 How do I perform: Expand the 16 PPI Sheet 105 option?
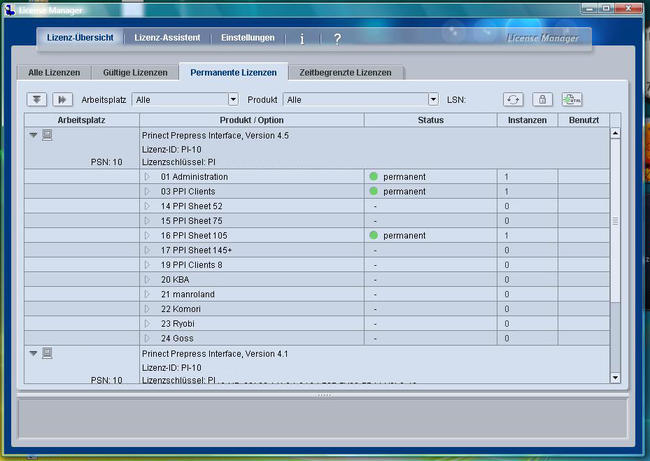[147, 235]
